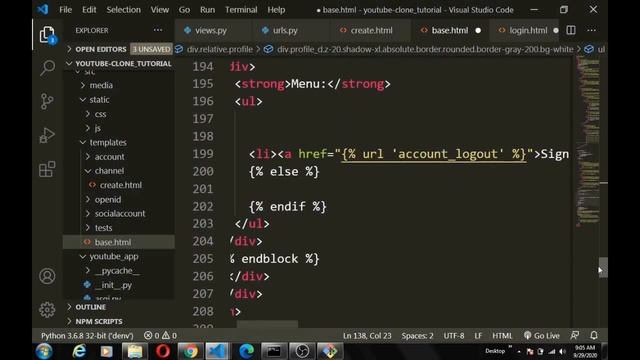
Task: Open the View menu
Action: 160,9
